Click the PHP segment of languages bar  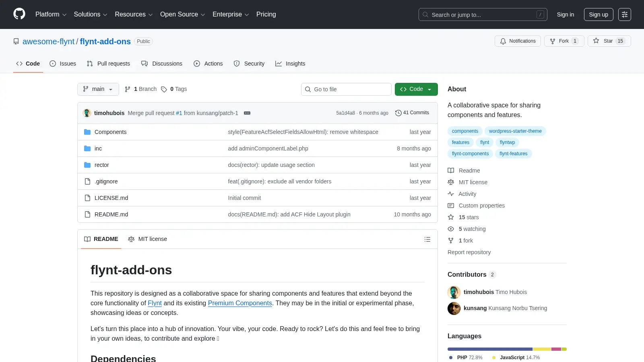490,349
